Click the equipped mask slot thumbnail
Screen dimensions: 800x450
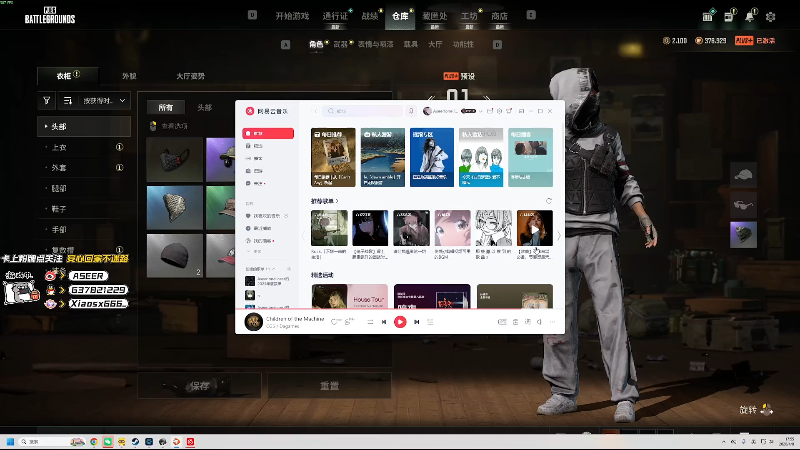[x=743, y=235]
